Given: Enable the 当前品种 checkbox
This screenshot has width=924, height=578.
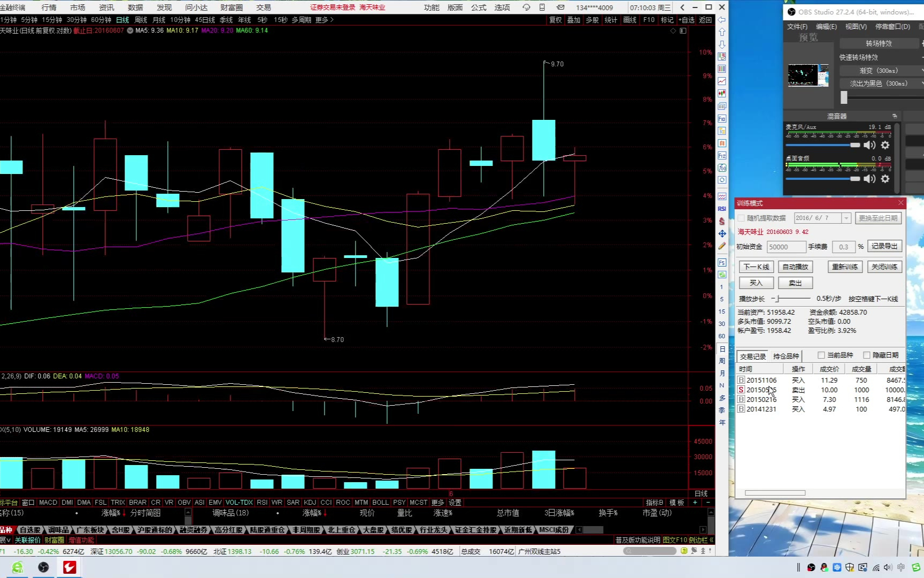Looking at the screenshot, I should (821, 355).
